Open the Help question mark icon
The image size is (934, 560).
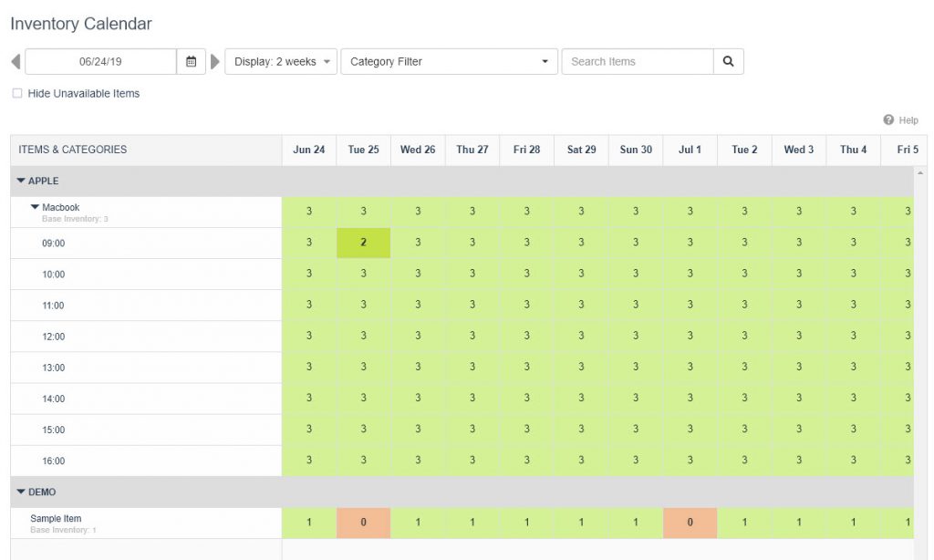tap(888, 119)
